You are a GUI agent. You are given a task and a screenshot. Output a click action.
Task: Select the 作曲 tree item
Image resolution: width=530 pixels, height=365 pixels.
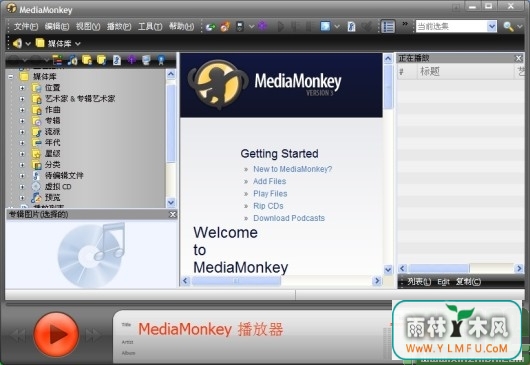point(53,110)
